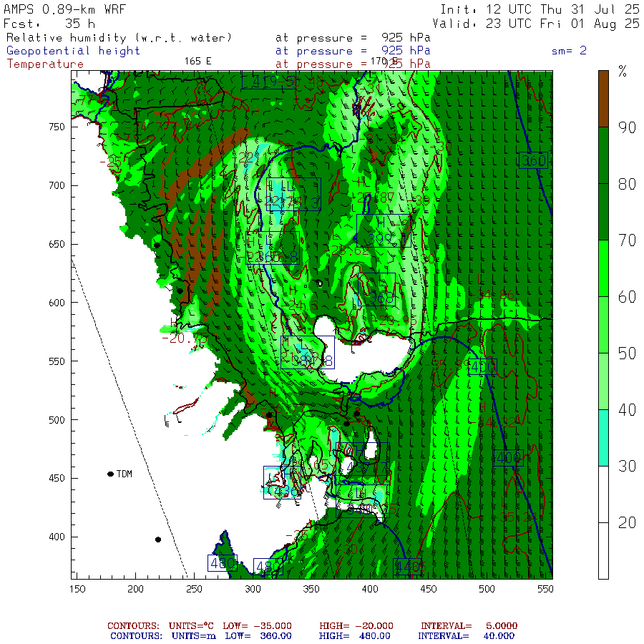Select the '600' vertical axis tick label
The height and width of the screenshot is (644, 644).
(x=57, y=303)
